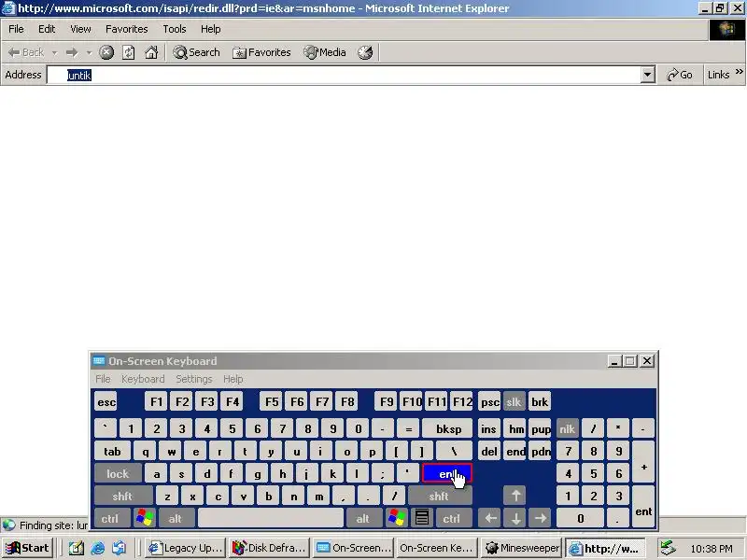Open the Start menu
The height and width of the screenshot is (560, 747).
pyautogui.click(x=27, y=548)
